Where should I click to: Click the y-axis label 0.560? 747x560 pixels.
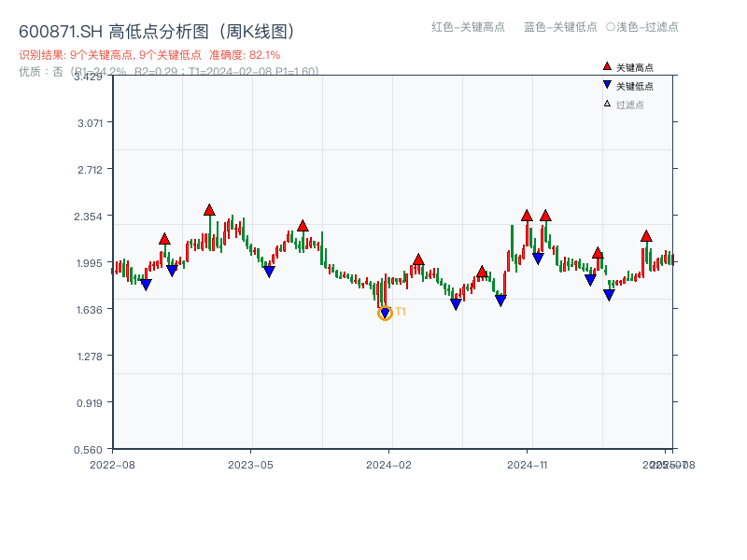[88, 450]
